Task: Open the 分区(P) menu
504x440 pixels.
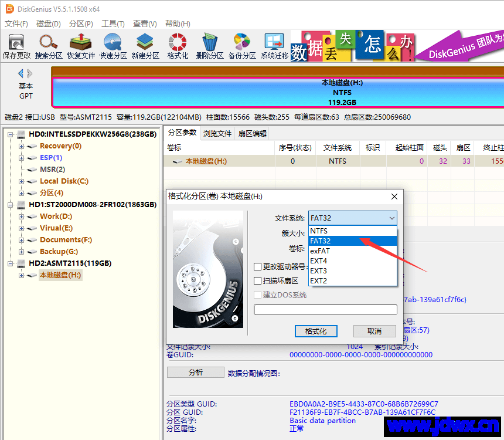Action: click(81, 24)
